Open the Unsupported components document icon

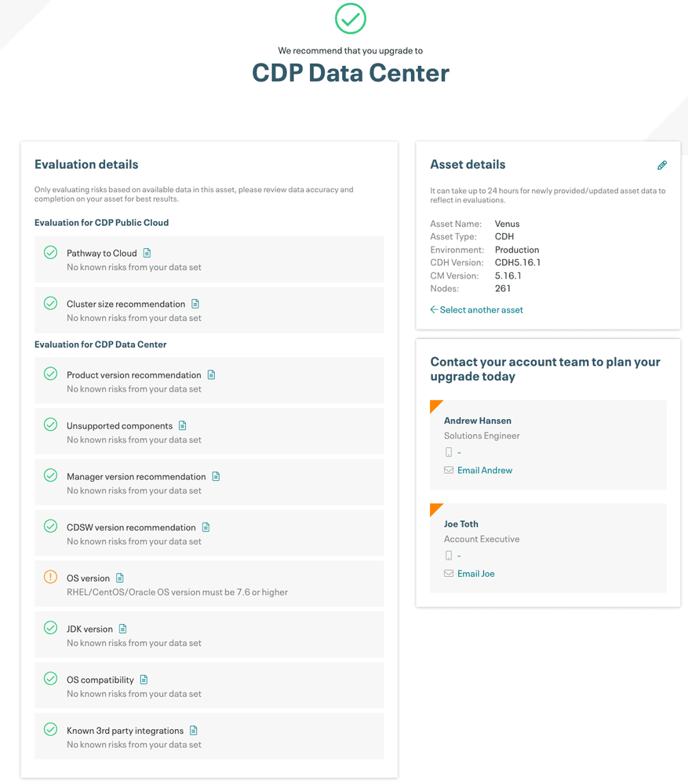click(182, 425)
